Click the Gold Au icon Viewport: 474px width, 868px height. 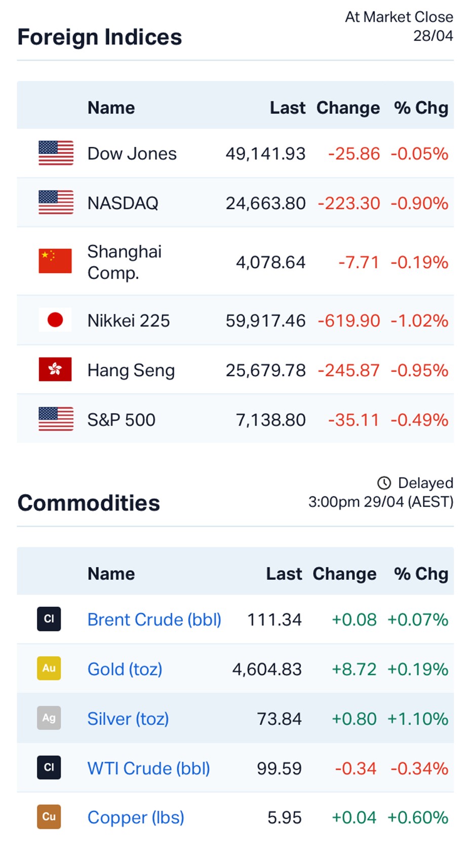click(x=49, y=668)
